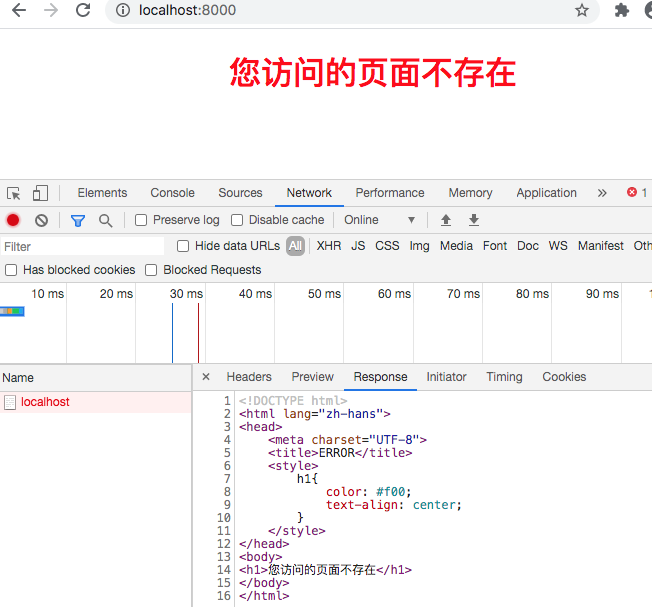Expand more DevTools tabs chevron

tap(602, 193)
